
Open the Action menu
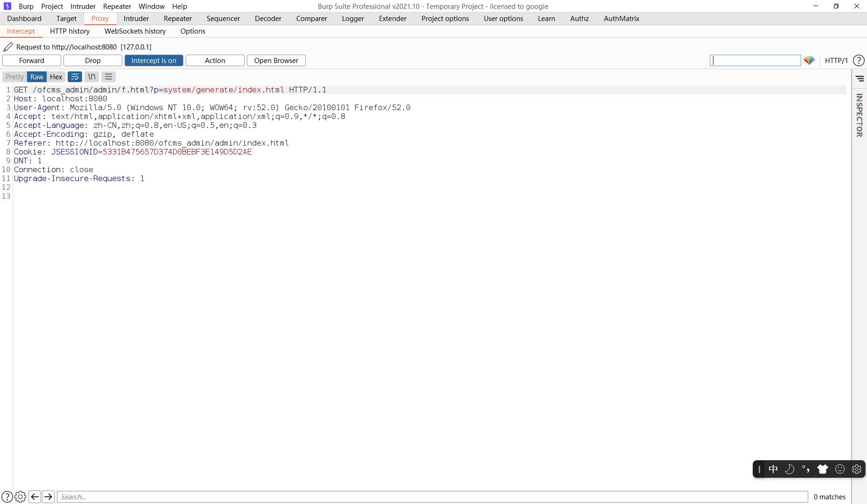(214, 60)
